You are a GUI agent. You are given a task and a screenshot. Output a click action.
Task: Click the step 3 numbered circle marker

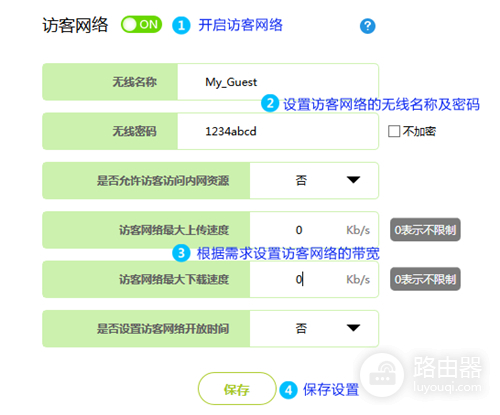(181, 253)
